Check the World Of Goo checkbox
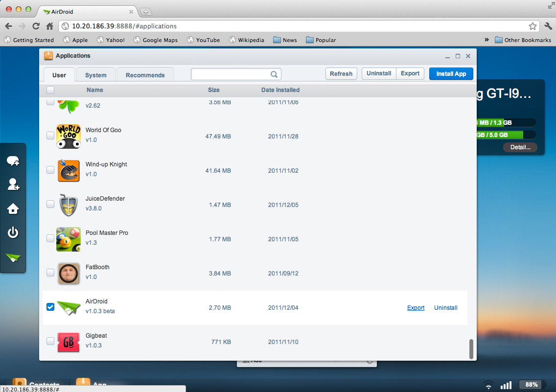This screenshot has width=556, height=392. (x=50, y=136)
